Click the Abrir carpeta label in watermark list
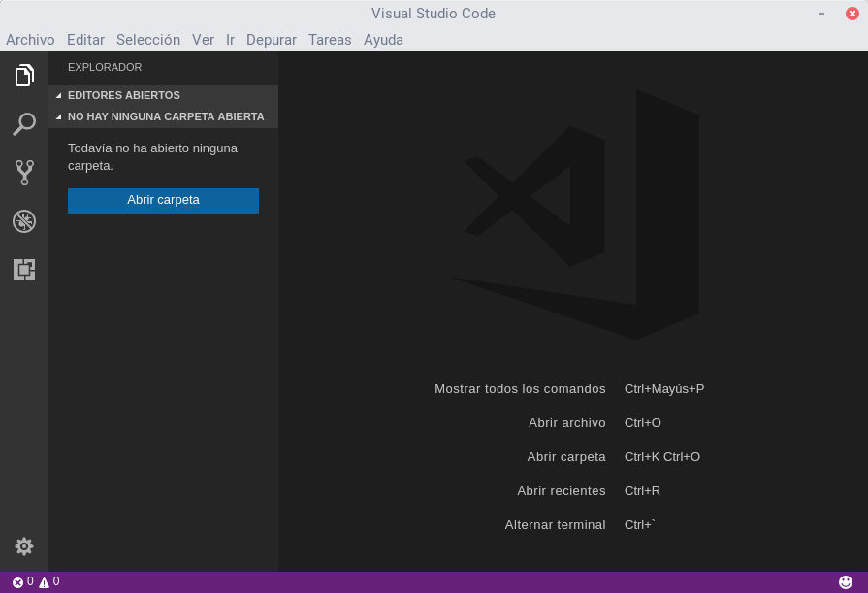 tap(566, 457)
